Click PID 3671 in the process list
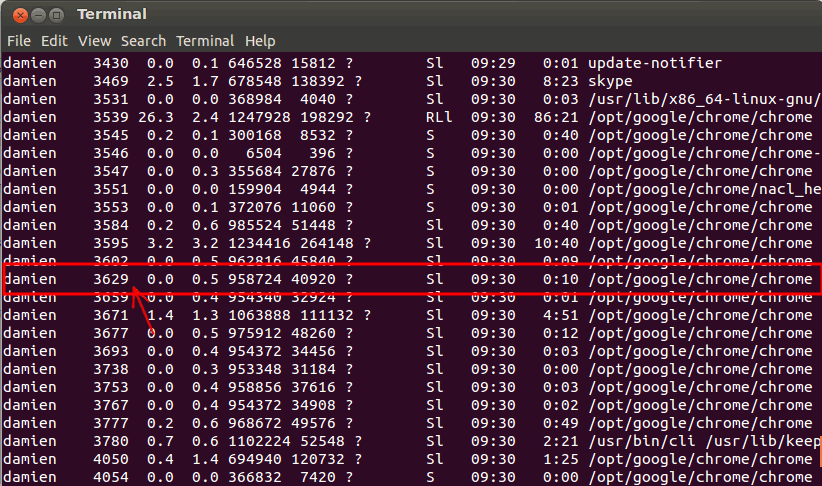 [111, 315]
